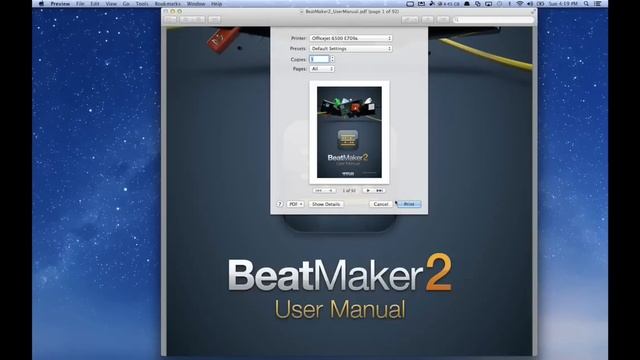Click the toolbar button left of search field
This screenshot has width=640, height=360.
(x=443, y=20)
